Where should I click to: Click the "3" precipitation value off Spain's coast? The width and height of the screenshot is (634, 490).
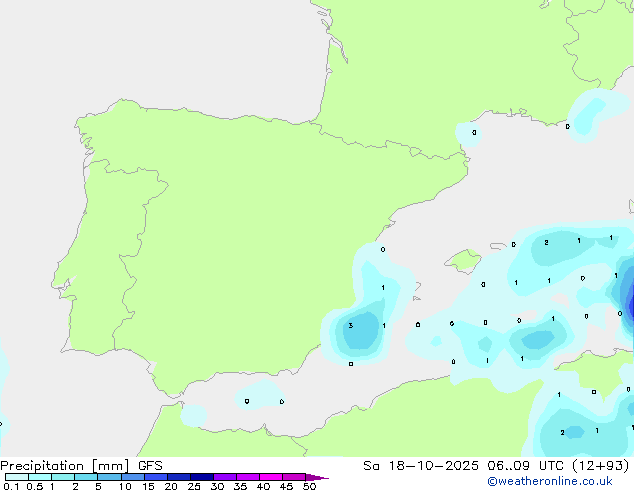pos(351,325)
